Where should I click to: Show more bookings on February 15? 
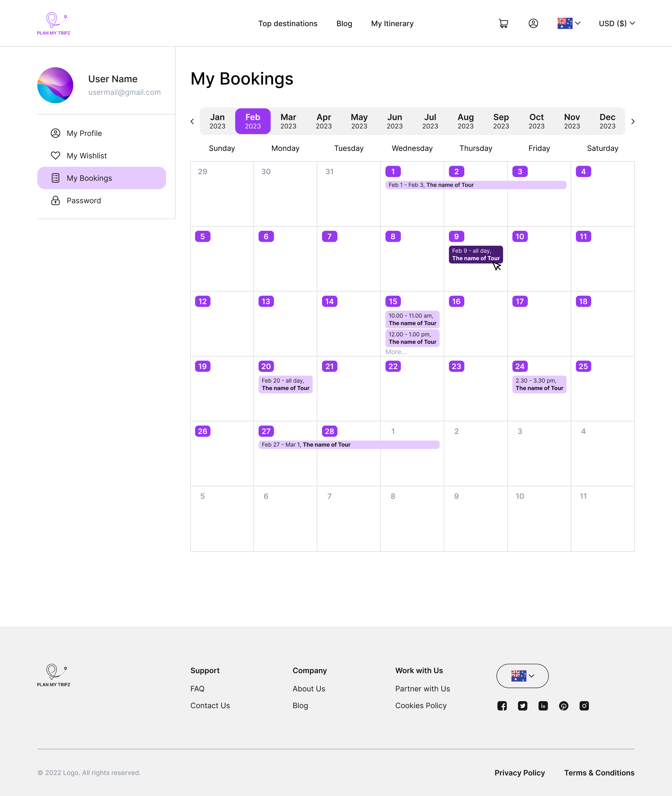click(x=396, y=352)
